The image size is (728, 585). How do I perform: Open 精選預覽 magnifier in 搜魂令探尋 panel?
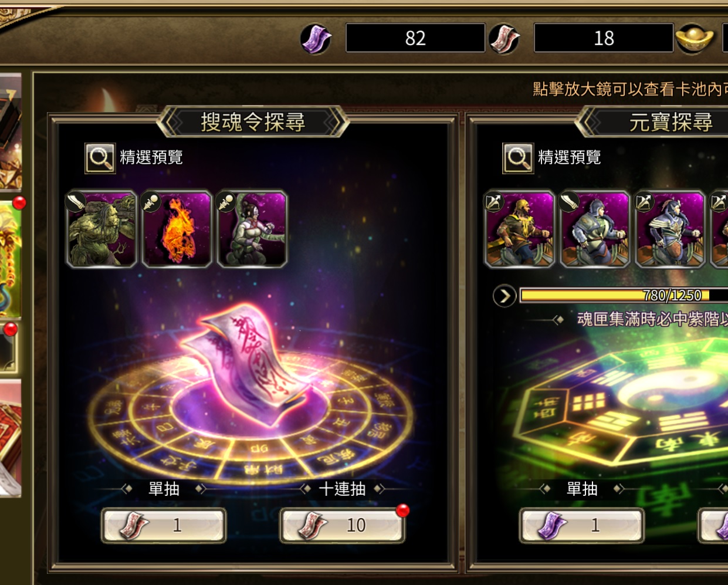100,158
